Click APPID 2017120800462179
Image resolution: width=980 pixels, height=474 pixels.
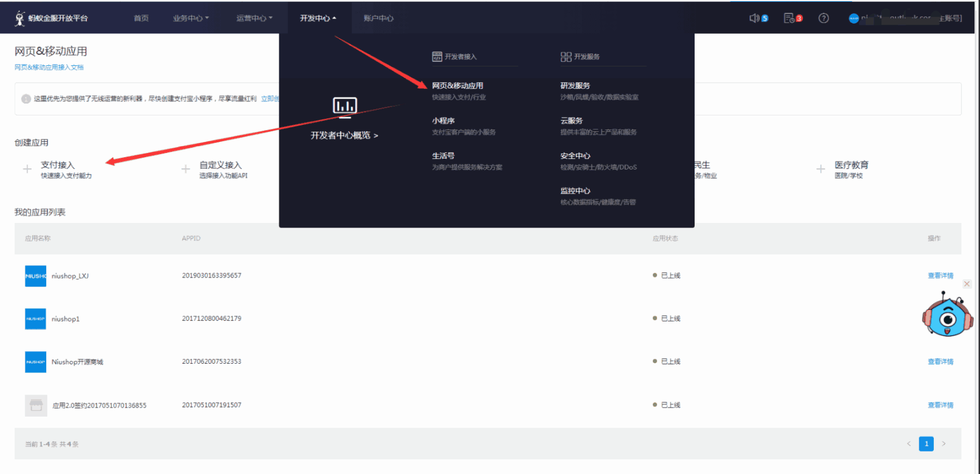tap(212, 318)
